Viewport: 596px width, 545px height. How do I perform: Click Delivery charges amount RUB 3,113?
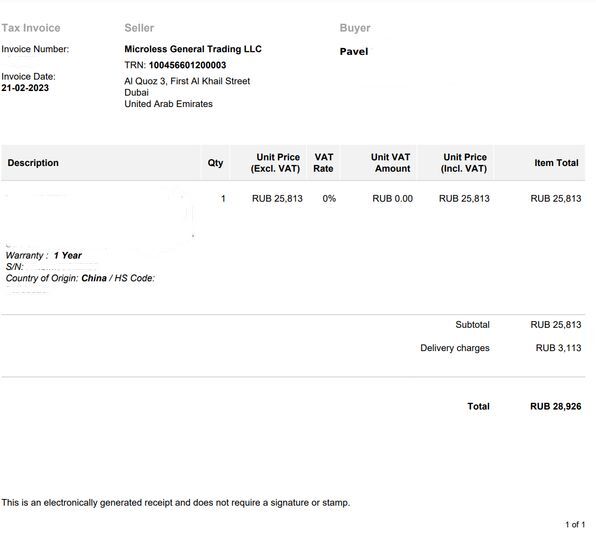[x=558, y=348]
